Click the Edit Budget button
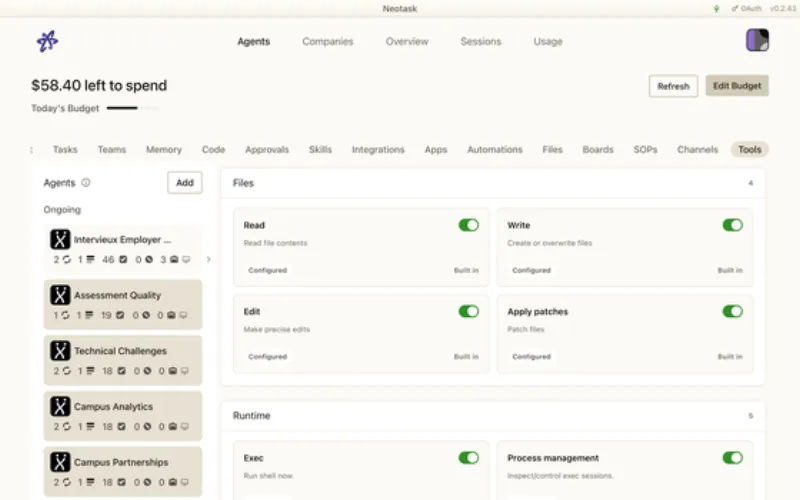The image size is (800, 500). coord(737,86)
